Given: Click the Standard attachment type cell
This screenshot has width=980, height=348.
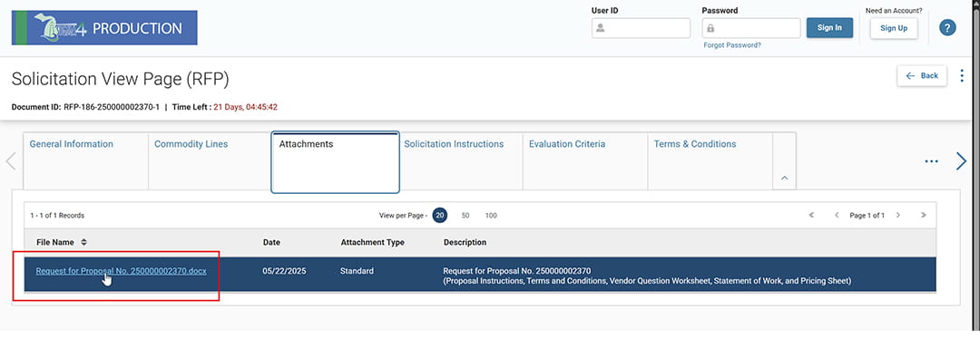Looking at the screenshot, I should [357, 271].
